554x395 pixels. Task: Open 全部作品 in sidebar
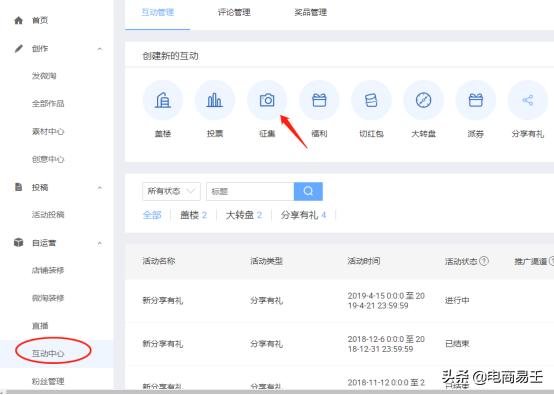click(x=48, y=104)
